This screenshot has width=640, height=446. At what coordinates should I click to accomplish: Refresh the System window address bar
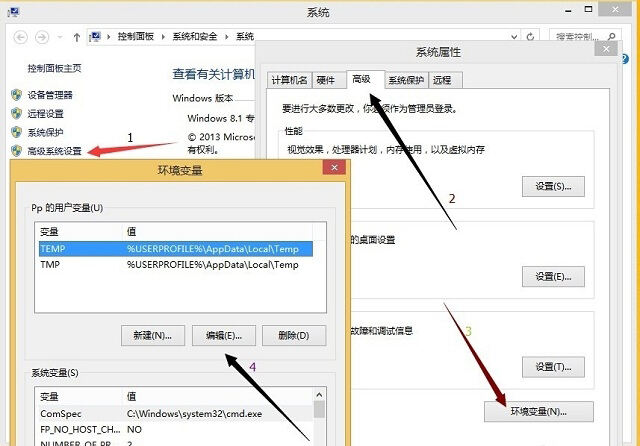(530, 37)
